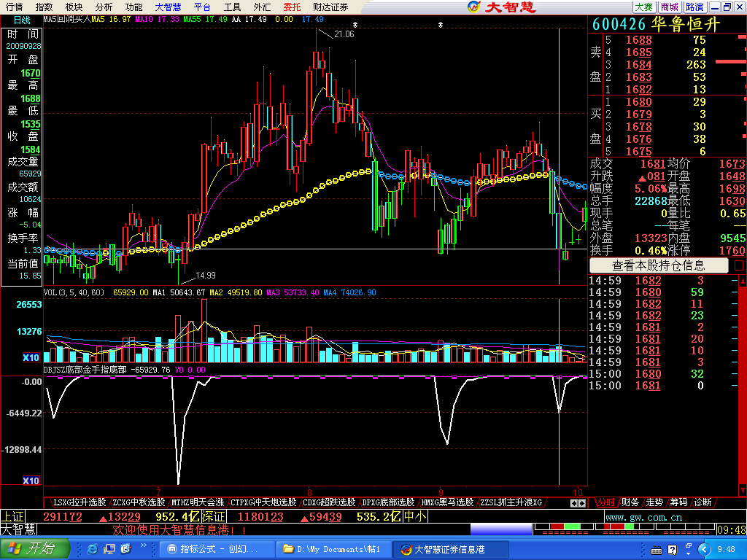The height and width of the screenshot is (560, 747).
Task: Click Show Desktop quick launch icon
Action: point(109,550)
